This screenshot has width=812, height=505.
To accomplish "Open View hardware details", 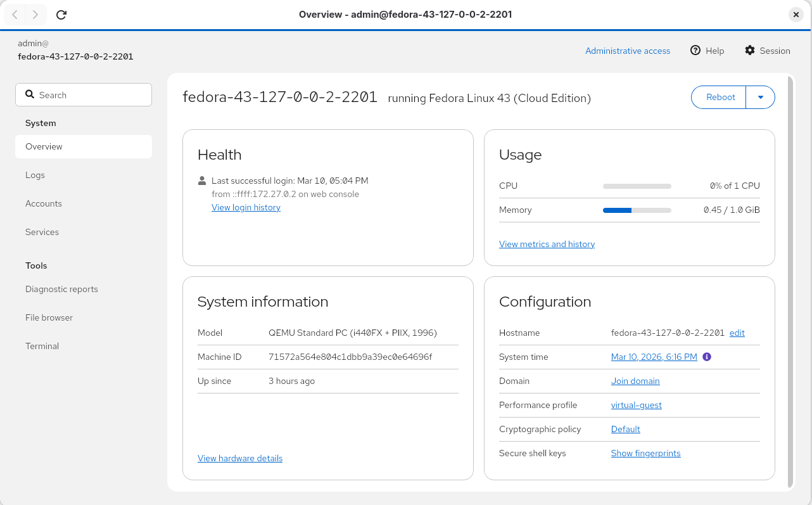I will [240, 458].
